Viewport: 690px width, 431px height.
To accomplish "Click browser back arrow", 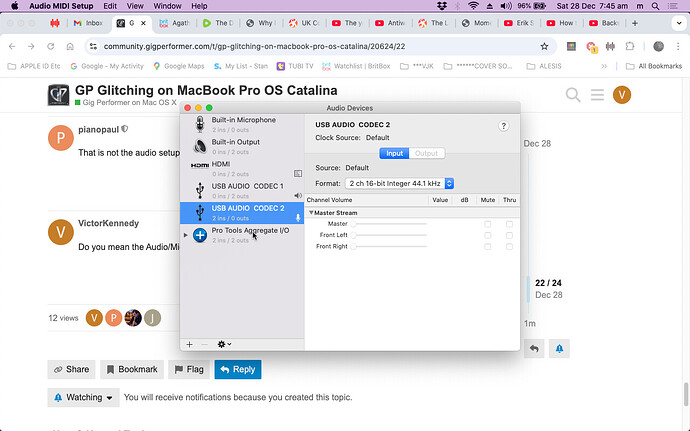I will pyautogui.click(x=12, y=46).
